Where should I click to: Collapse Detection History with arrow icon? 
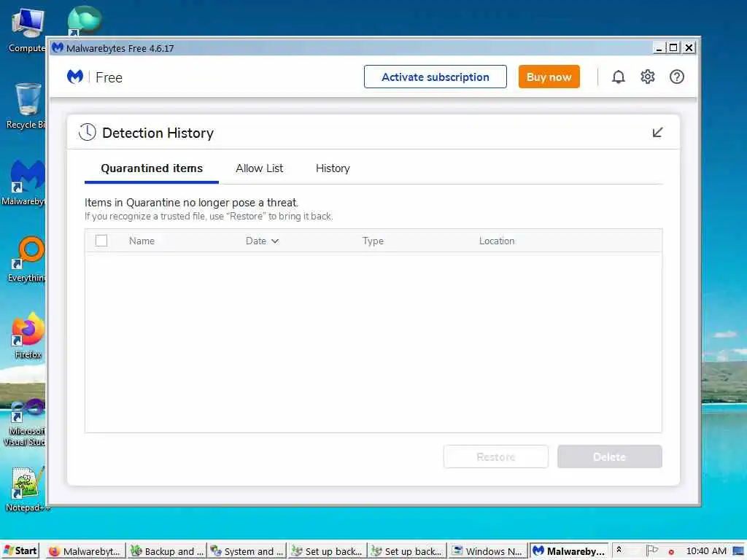tap(657, 133)
